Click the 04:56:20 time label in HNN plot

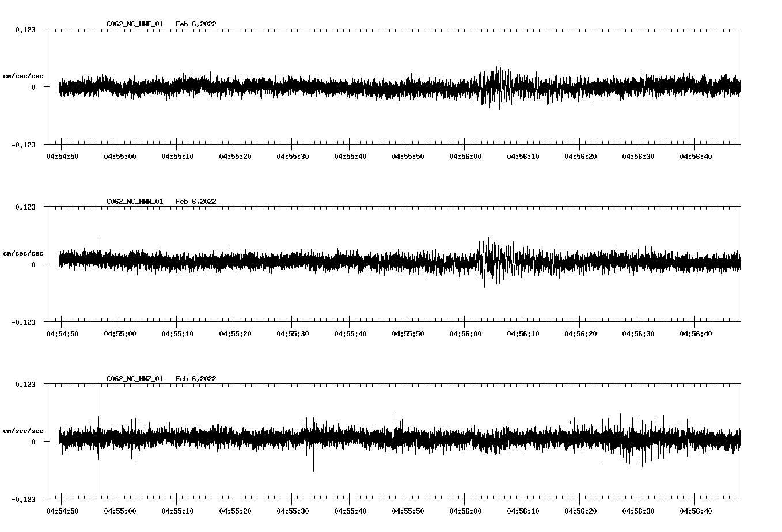[580, 333]
